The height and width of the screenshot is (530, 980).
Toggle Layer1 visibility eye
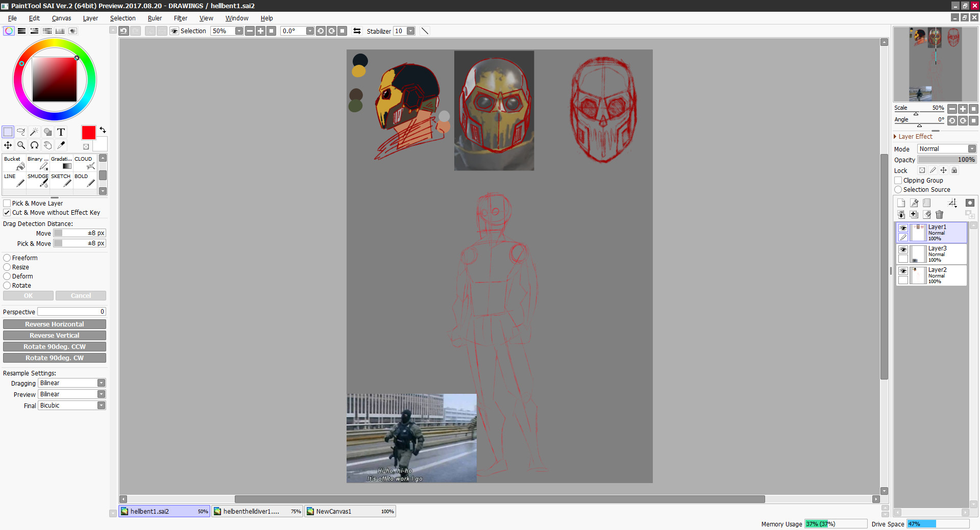pyautogui.click(x=903, y=229)
